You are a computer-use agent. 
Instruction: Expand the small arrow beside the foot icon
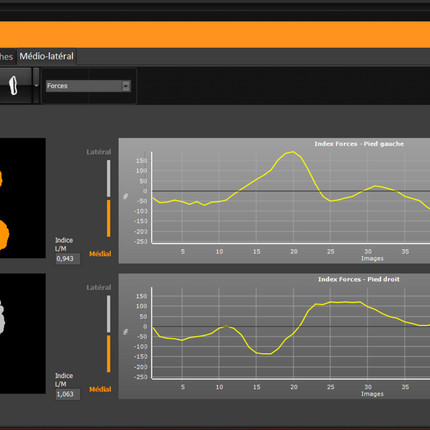click(x=36, y=85)
